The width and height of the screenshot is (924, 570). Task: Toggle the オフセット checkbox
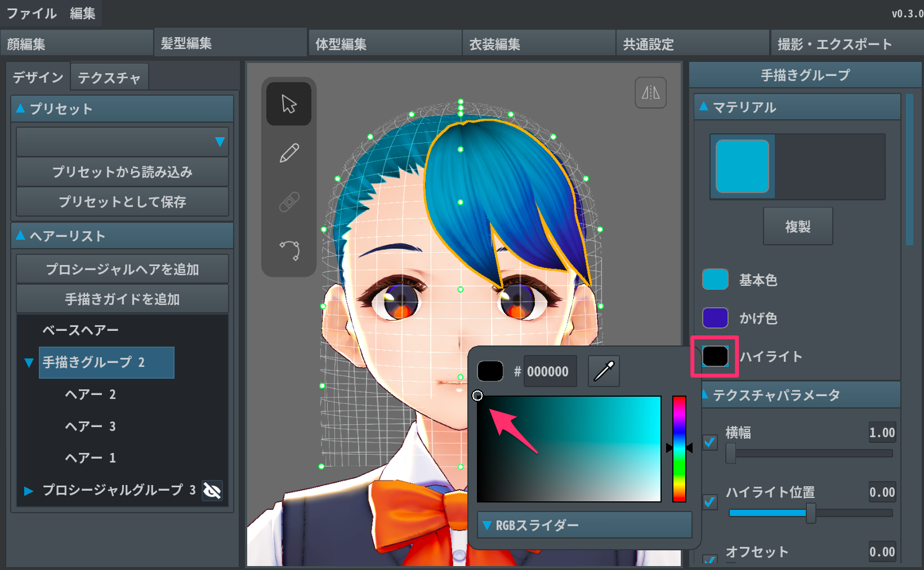coord(710,560)
